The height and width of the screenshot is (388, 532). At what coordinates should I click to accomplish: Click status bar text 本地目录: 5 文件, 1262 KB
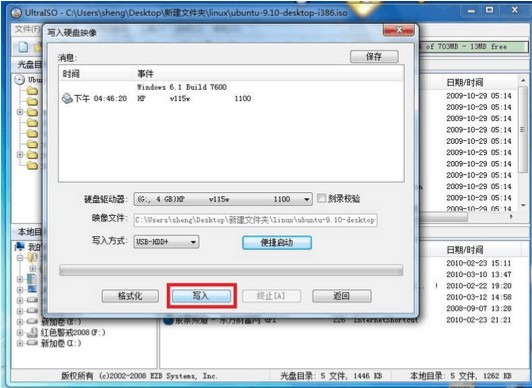461,376
